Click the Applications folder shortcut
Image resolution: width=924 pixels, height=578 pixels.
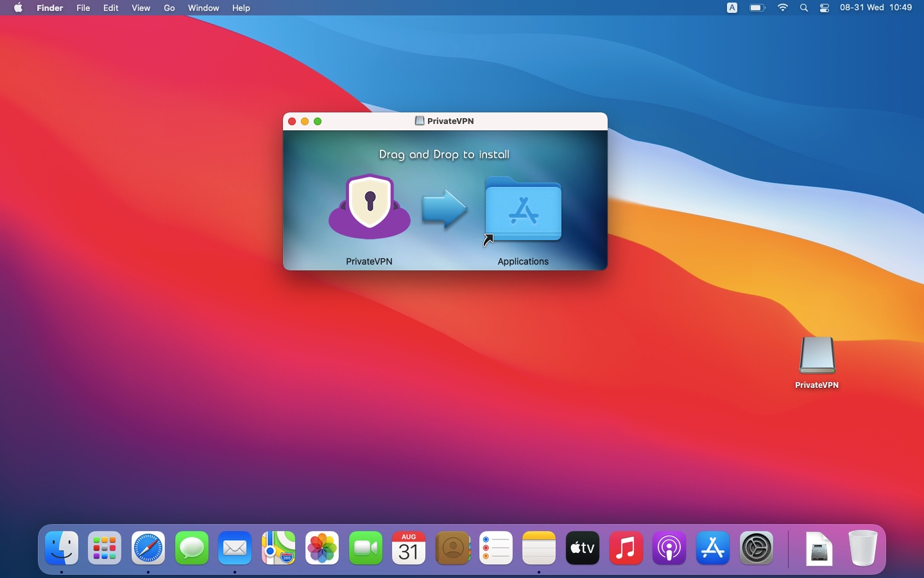[x=523, y=210]
